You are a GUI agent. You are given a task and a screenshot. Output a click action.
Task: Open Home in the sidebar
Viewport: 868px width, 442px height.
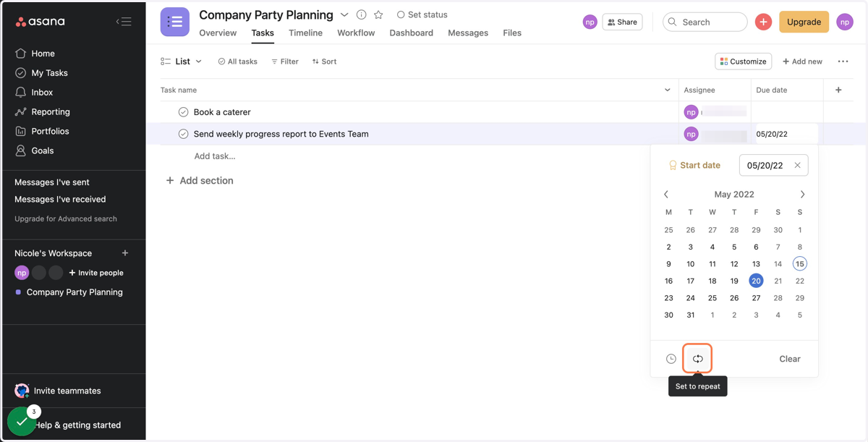click(x=35, y=54)
